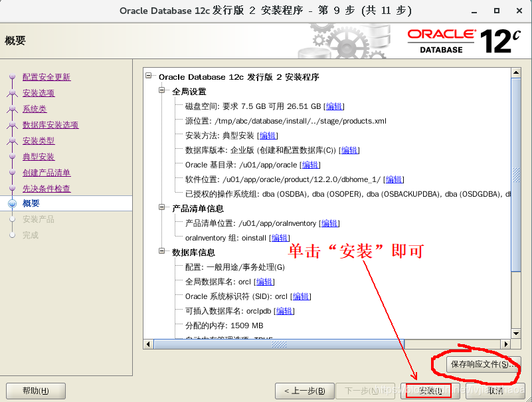Click the 帮助 button
The height and width of the screenshot is (402, 532).
[36, 391]
